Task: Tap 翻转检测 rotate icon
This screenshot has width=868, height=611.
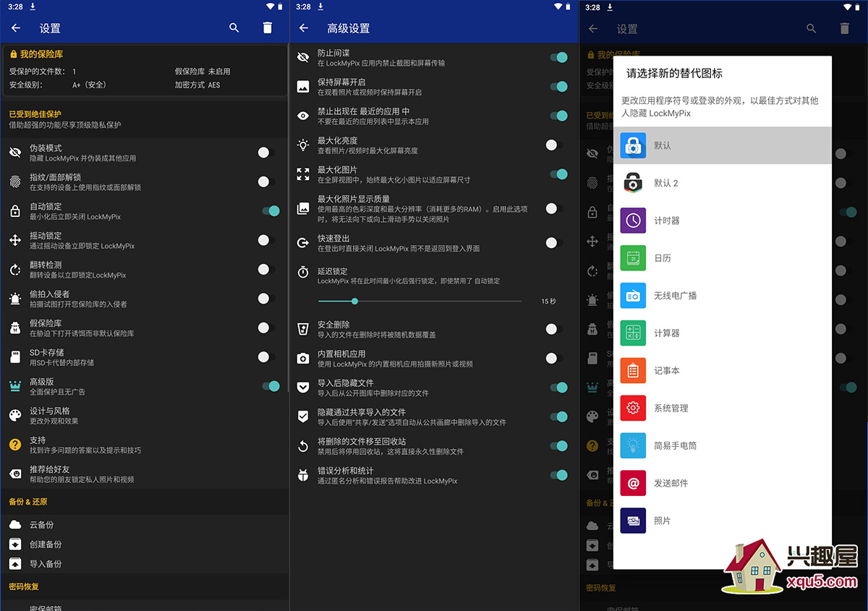Action: coord(15,270)
